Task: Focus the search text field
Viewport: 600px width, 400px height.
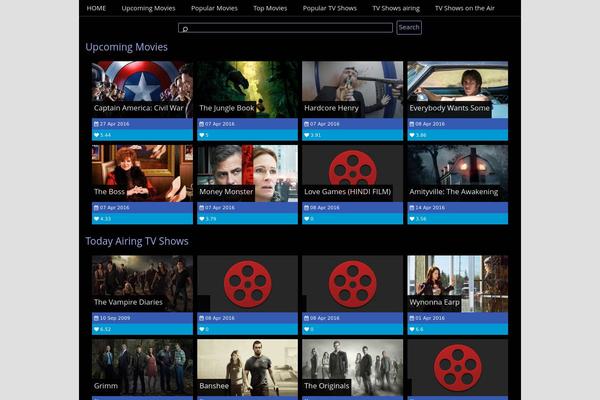Action: click(x=285, y=28)
